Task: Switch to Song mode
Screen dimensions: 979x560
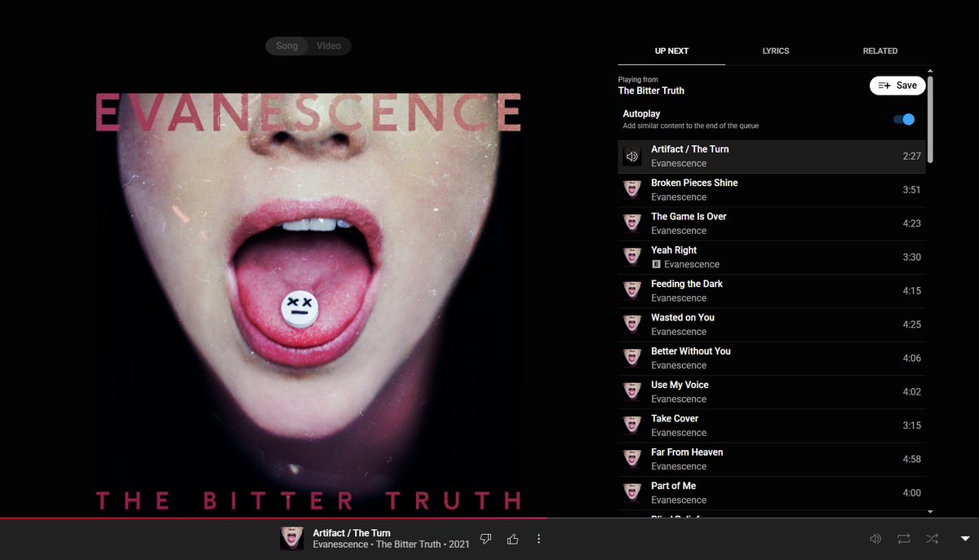Action: pyautogui.click(x=287, y=46)
